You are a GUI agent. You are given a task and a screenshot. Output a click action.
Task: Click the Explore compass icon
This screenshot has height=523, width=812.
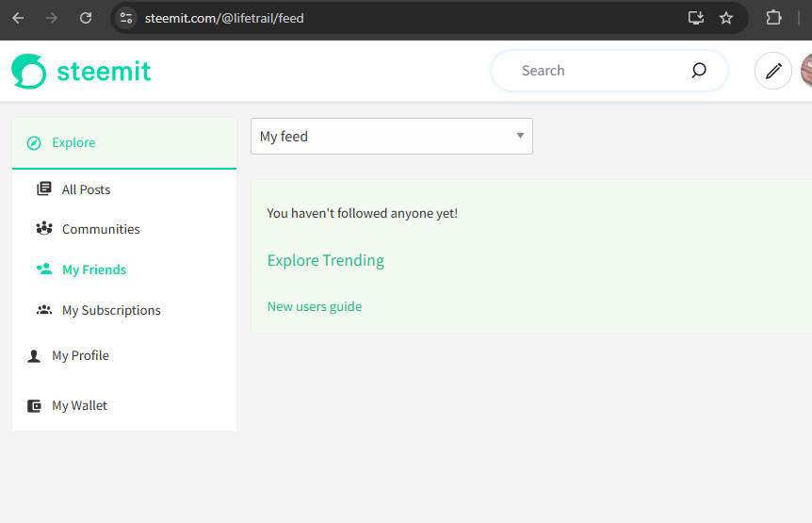pos(34,143)
